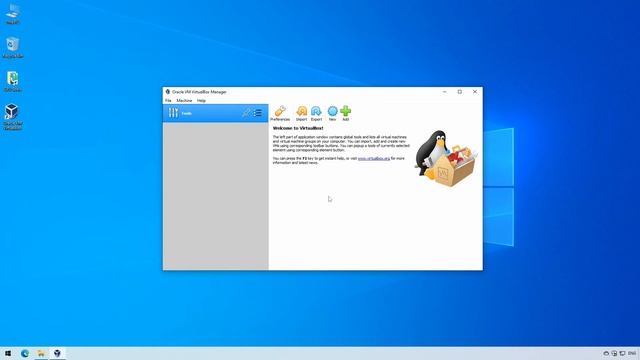Select the Recycle Bin desktop icon

click(13, 47)
